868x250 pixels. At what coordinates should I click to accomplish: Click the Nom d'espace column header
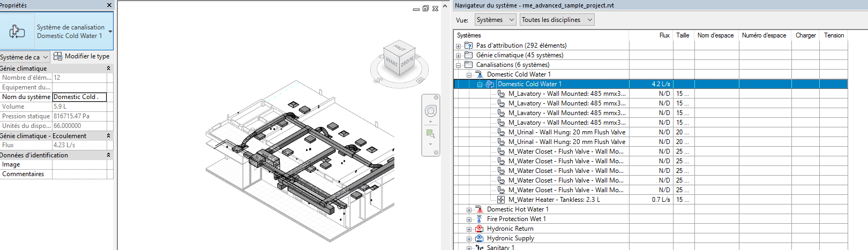click(715, 35)
